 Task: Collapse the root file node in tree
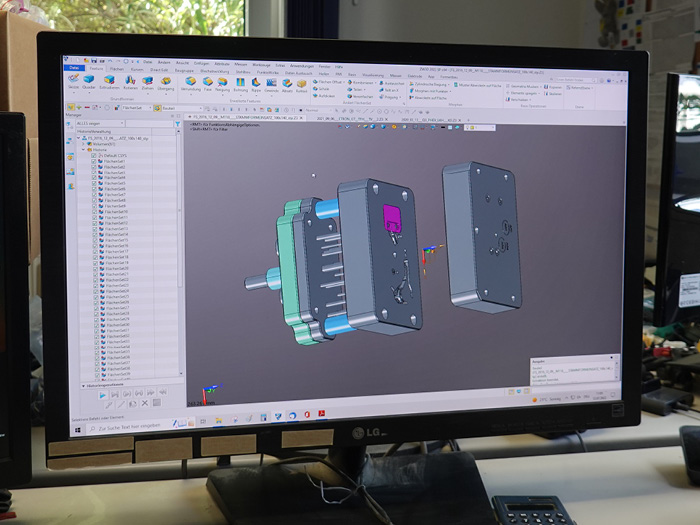(x=79, y=138)
